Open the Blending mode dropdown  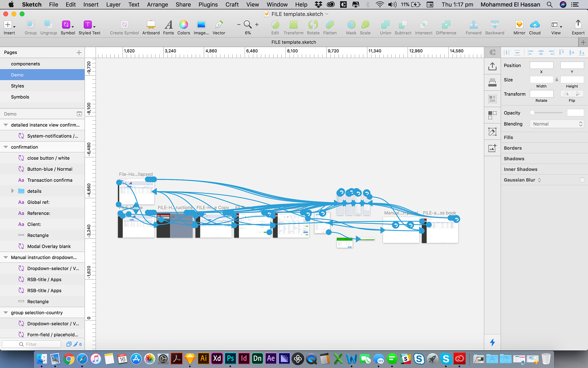557,124
